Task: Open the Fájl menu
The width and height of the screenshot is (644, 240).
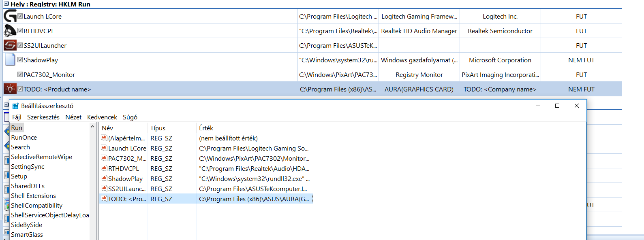Action: click(x=17, y=117)
